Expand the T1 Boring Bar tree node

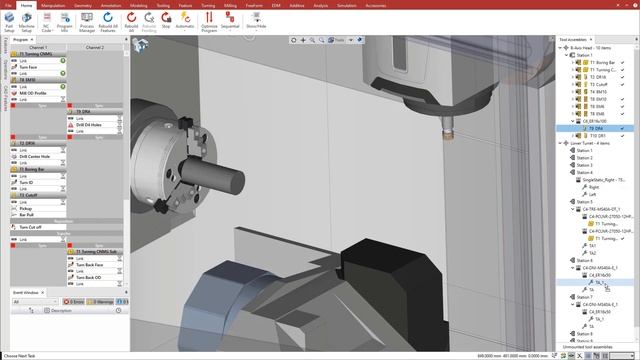[x=573, y=62]
